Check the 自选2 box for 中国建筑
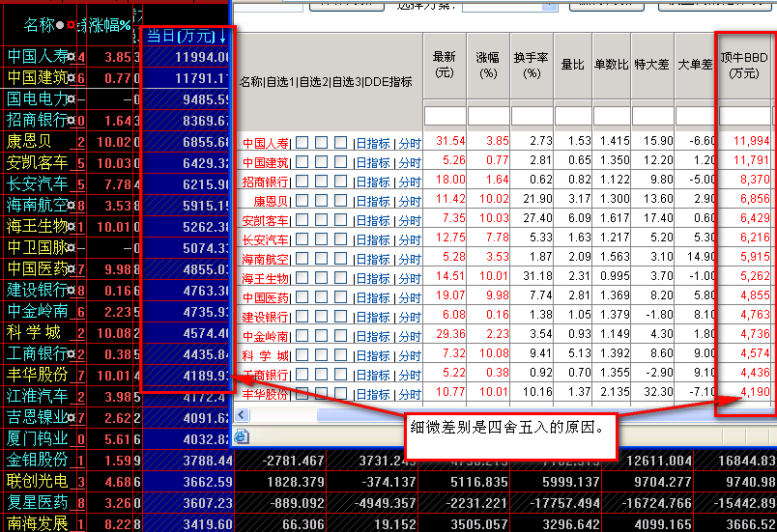Screen dimensions: 777x532 [321, 162]
